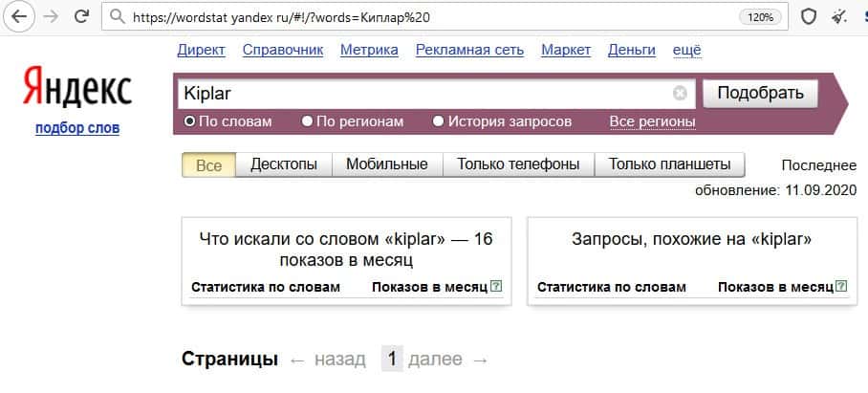The image size is (868, 393).
Task: Switch to the Только телефоны tab
Action: tap(518, 164)
